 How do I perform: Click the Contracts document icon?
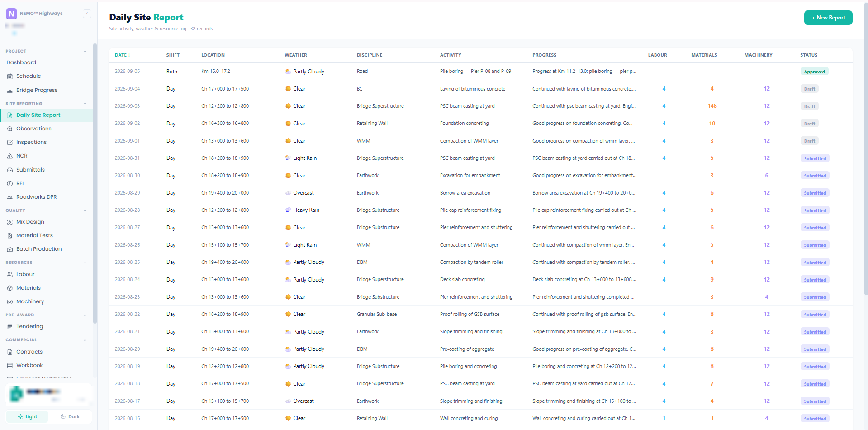(10, 352)
